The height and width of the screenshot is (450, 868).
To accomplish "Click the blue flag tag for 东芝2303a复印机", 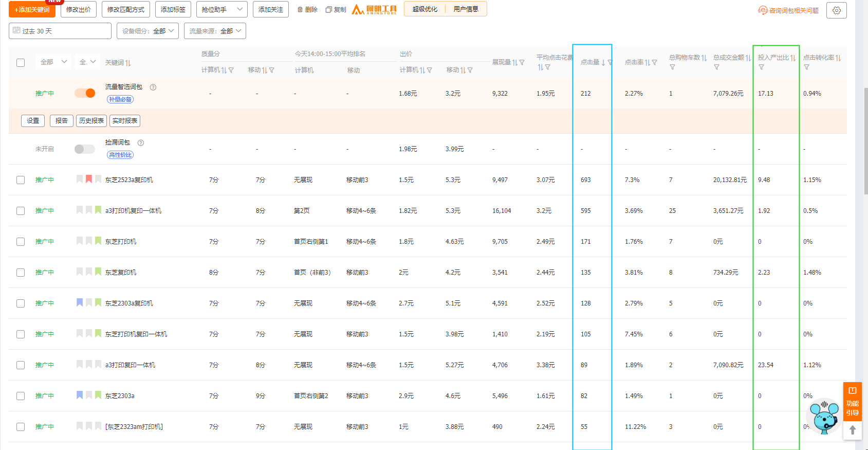I will click(80, 302).
